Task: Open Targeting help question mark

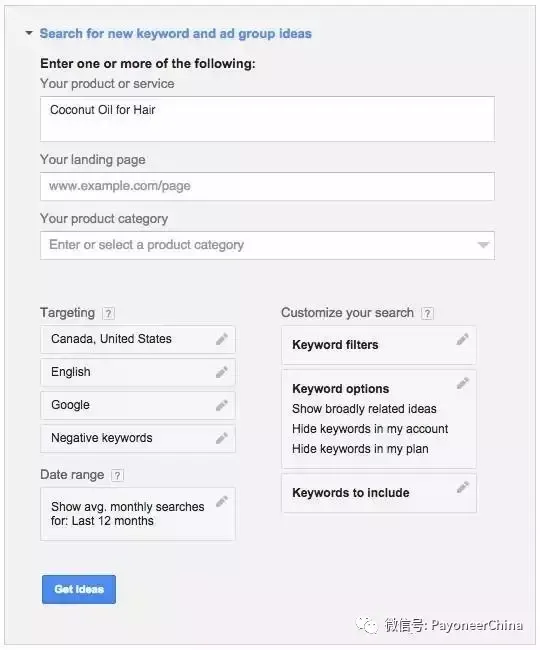Action: click(x=109, y=313)
